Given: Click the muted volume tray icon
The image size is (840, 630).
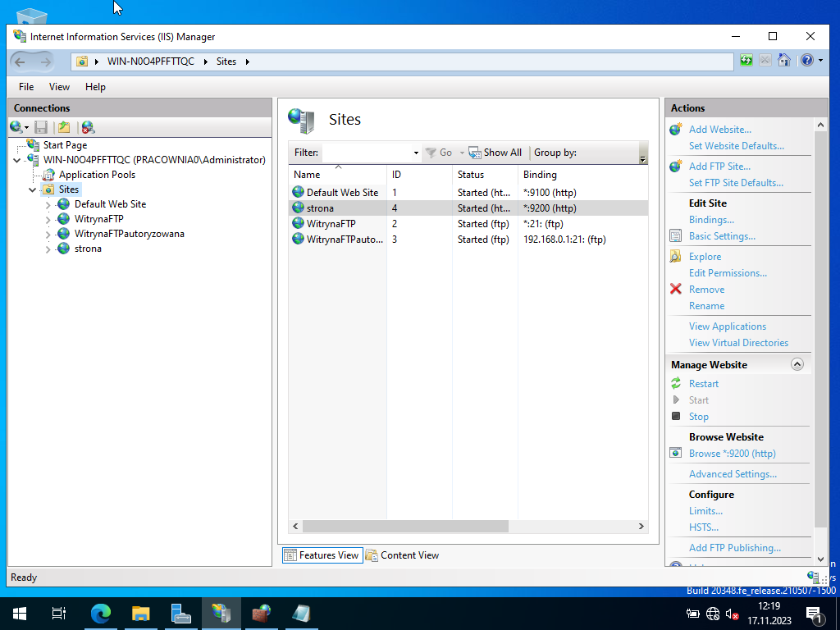Looking at the screenshot, I should [733, 614].
